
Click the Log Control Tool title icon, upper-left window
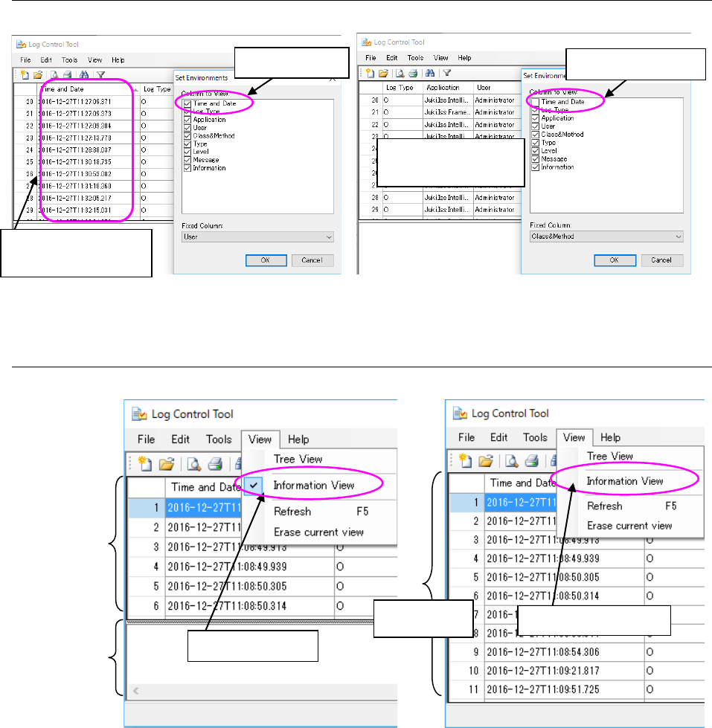click(21, 44)
